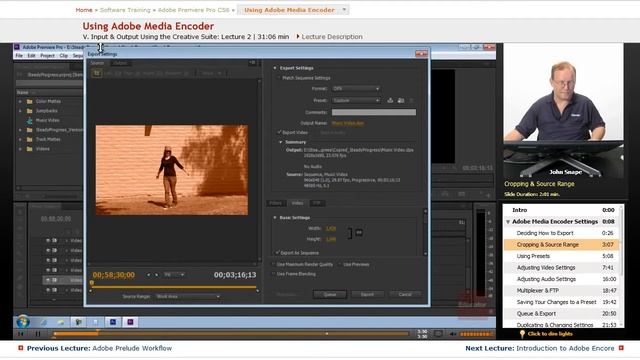Image resolution: width=640 pixels, height=360 pixels.
Task: Go to Home breadcrumb link
Action: 84,10
